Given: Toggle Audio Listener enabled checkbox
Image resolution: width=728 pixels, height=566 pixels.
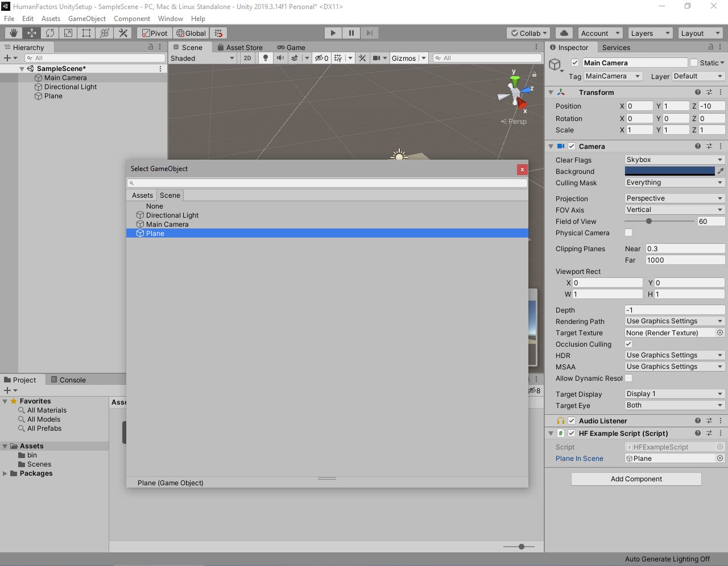Looking at the screenshot, I should [572, 421].
